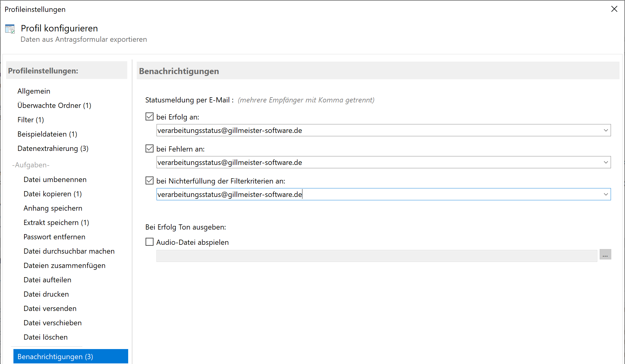Click browse button for audio file
Image resolution: width=625 pixels, height=364 pixels.
(x=605, y=254)
